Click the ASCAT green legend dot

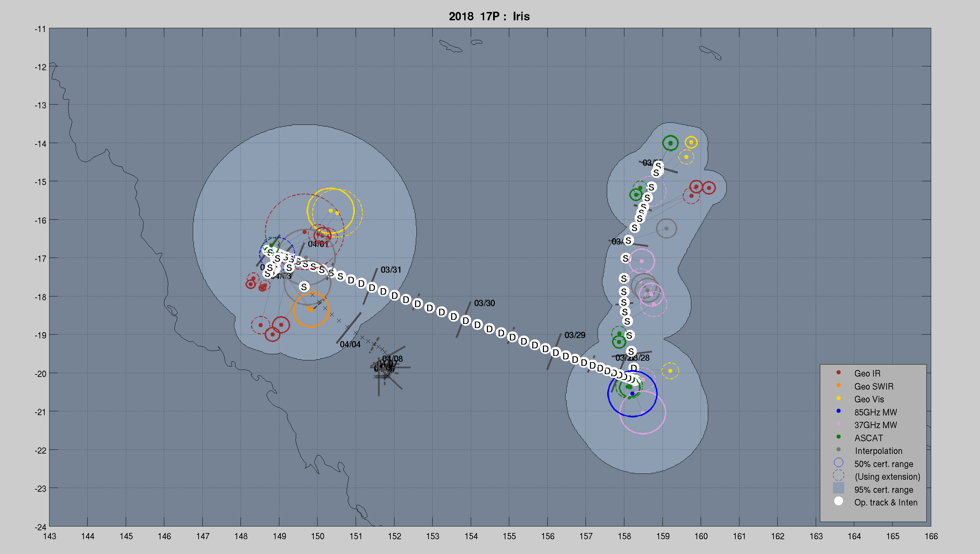[838, 437]
